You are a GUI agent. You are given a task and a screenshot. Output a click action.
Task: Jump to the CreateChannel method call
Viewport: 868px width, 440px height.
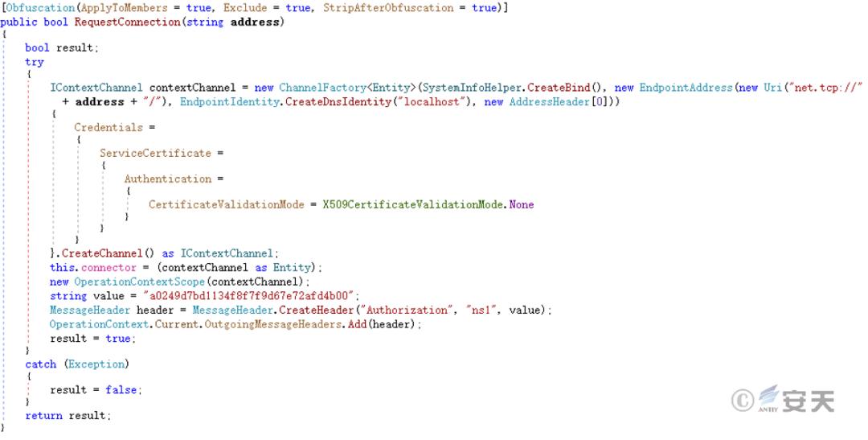pyautogui.click(x=102, y=253)
